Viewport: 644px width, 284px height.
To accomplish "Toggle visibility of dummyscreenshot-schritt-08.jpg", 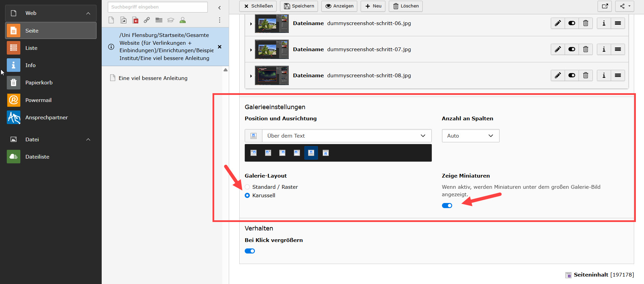I will tap(571, 76).
